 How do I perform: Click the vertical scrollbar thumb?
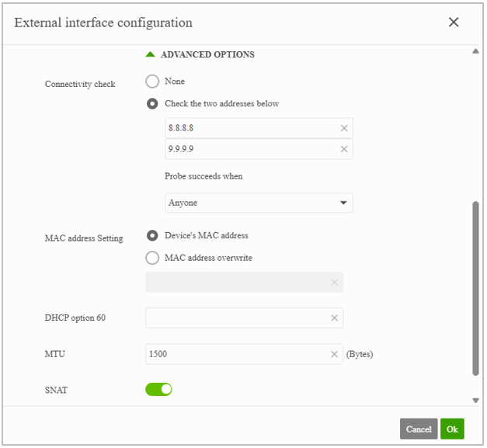[x=475, y=288]
